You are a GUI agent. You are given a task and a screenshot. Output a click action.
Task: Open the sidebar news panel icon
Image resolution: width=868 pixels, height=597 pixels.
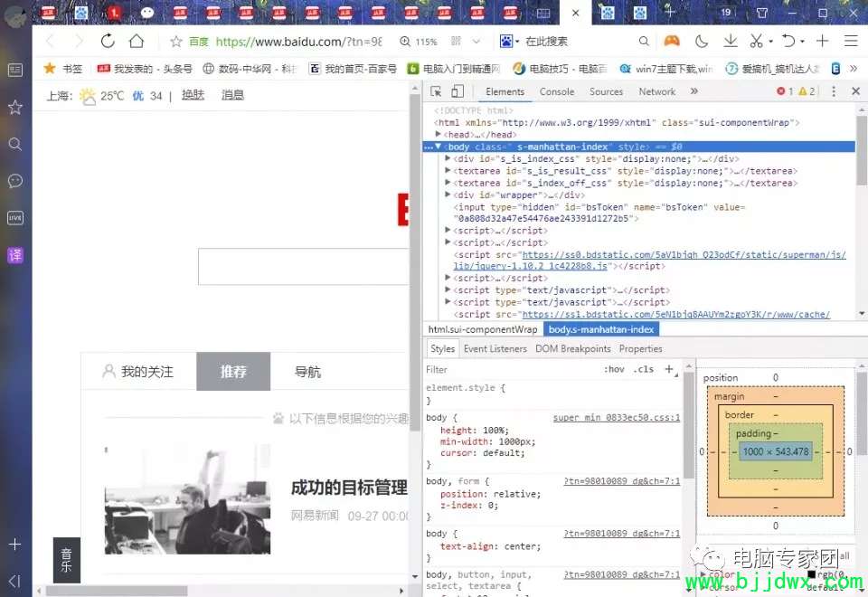point(15,70)
